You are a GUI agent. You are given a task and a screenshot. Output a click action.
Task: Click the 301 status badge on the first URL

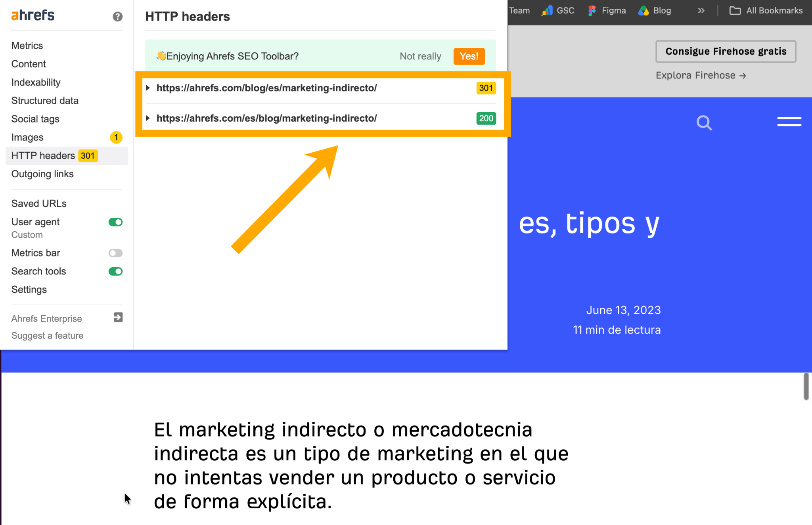click(486, 88)
